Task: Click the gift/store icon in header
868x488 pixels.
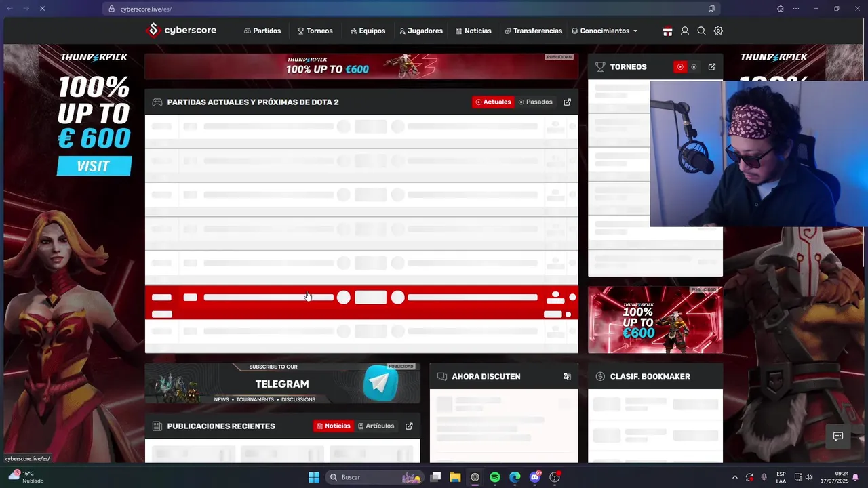Action: 668,31
